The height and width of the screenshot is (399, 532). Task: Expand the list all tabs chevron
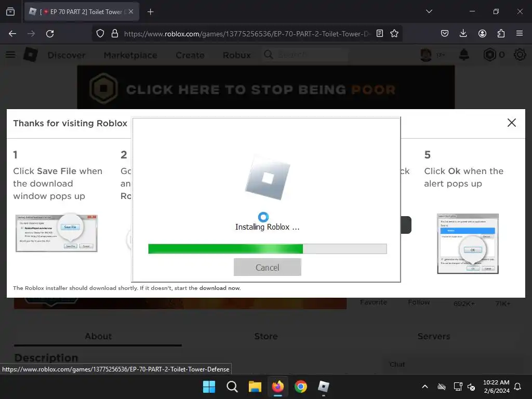pyautogui.click(x=429, y=11)
